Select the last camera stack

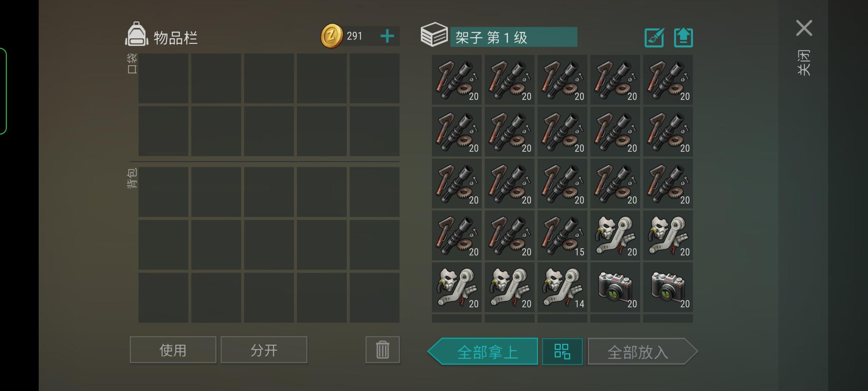668,287
